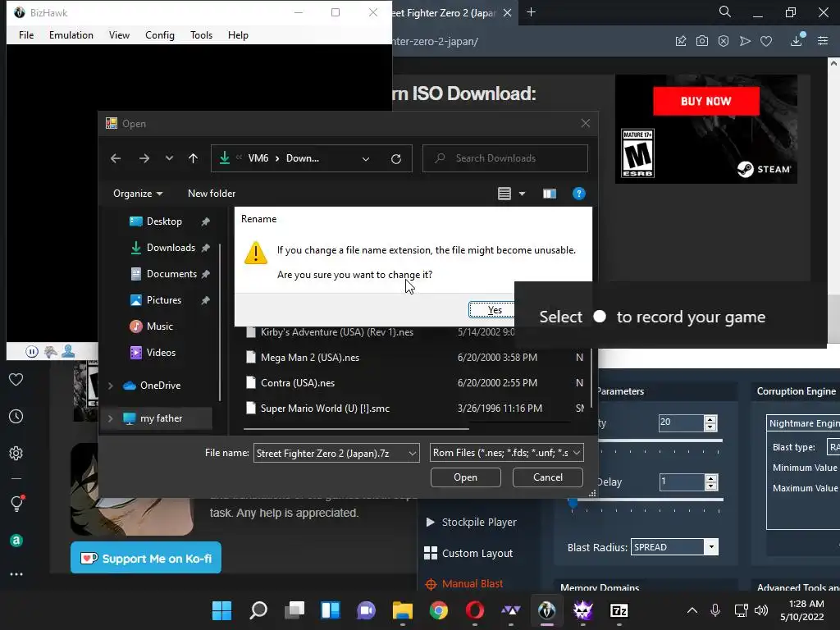Viewport: 840px width, 630px height.
Task: Open the Config menu in BizHawk
Action: tap(160, 34)
